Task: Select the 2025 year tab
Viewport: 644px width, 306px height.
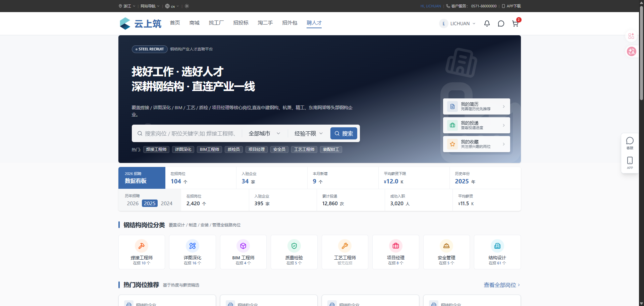Action: 150,203
